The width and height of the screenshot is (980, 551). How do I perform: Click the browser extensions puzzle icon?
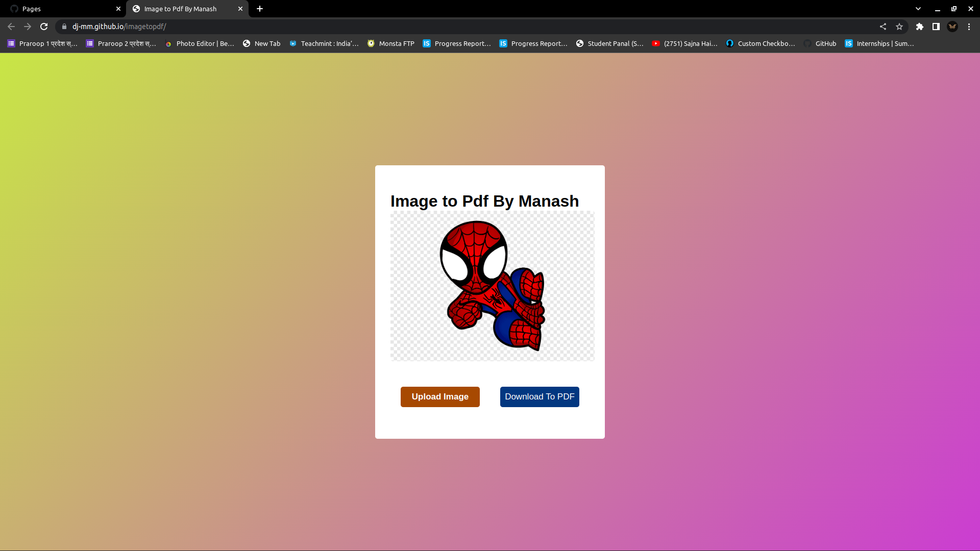click(x=920, y=27)
